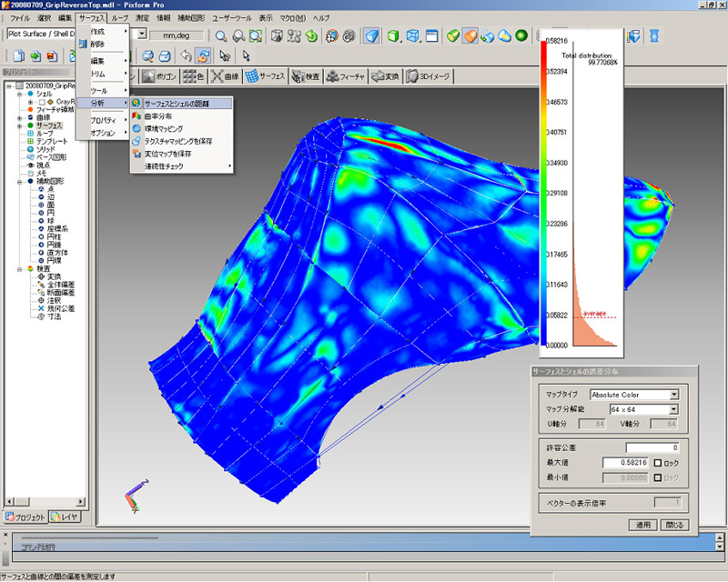Click the green sphere icon in toolbar

[521, 35]
